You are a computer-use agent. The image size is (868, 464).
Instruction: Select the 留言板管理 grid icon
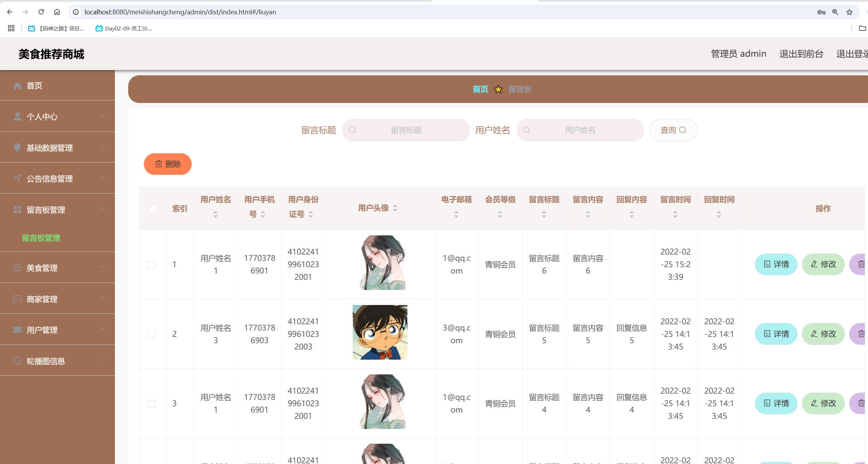[17, 209]
